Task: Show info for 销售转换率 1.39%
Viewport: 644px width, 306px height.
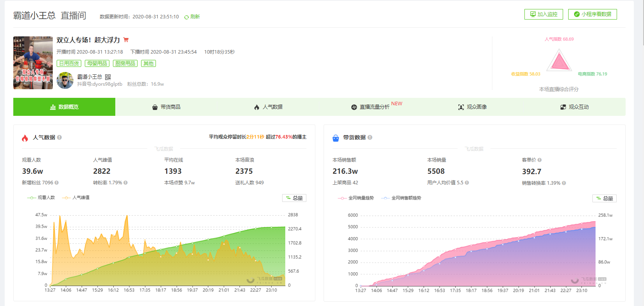Action: 564,183
